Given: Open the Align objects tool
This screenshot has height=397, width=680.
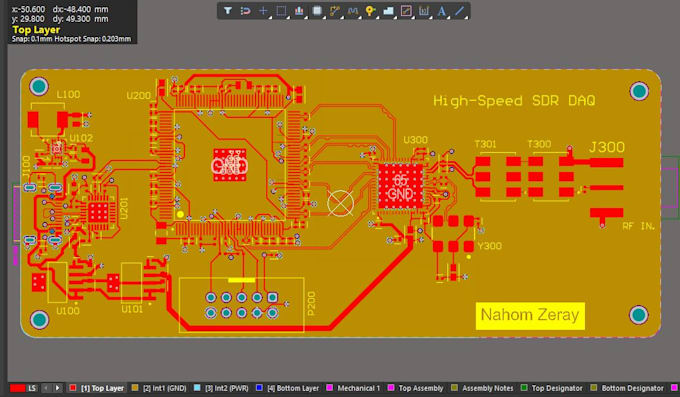Looking at the screenshot, I should click(299, 11).
